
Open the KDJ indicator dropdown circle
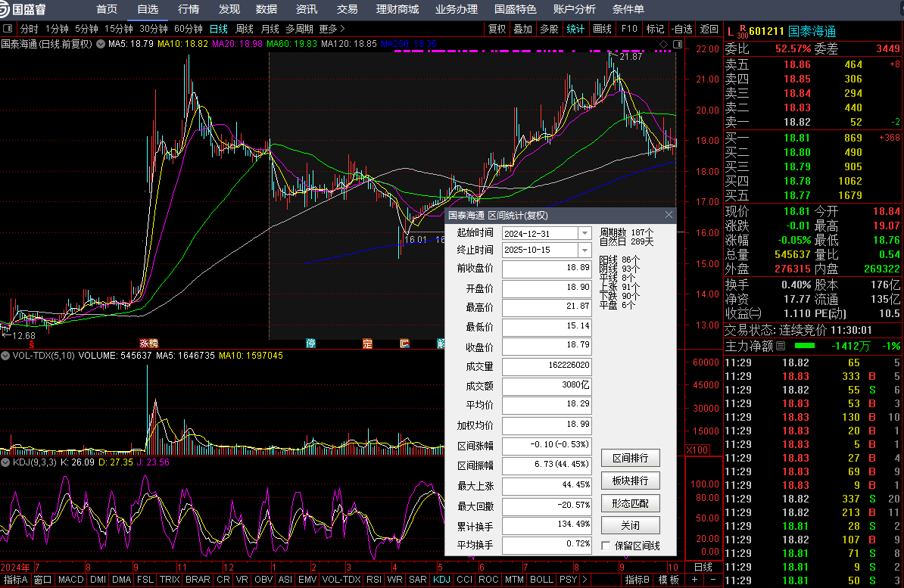(5, 462)
